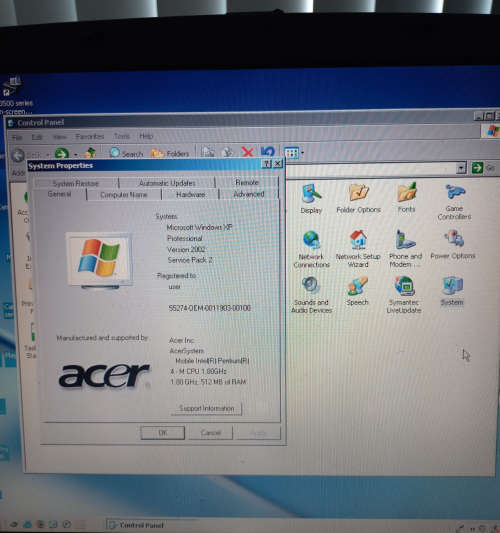Click the Back toolbar arrow in Control Panel
Viewport: 500px width, 533px height.
(x=18, y=155)
